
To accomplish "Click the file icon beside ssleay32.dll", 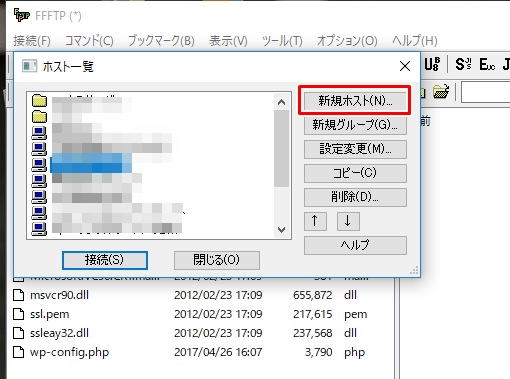I will (x=18, y=333).
